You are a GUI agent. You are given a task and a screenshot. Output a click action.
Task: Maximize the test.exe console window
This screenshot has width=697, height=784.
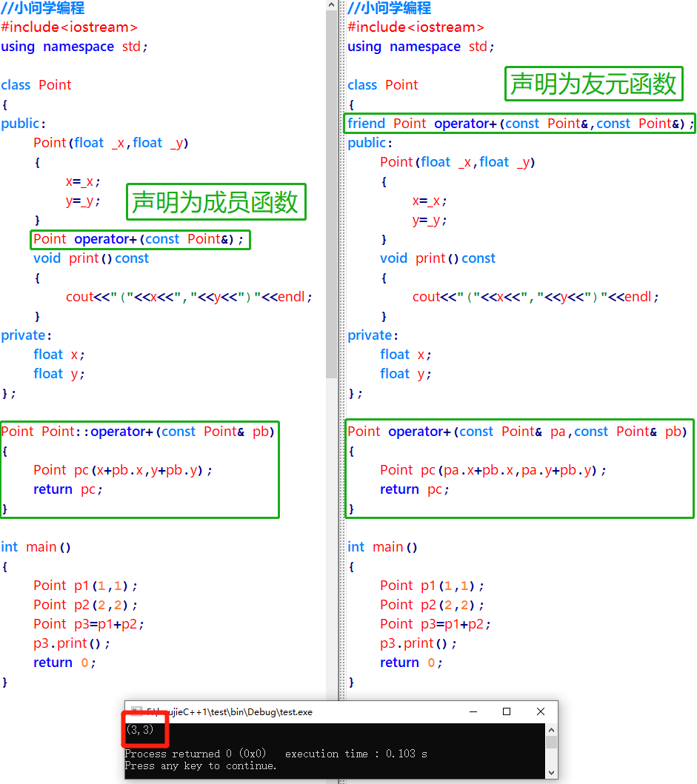click(x=507, y=711)
